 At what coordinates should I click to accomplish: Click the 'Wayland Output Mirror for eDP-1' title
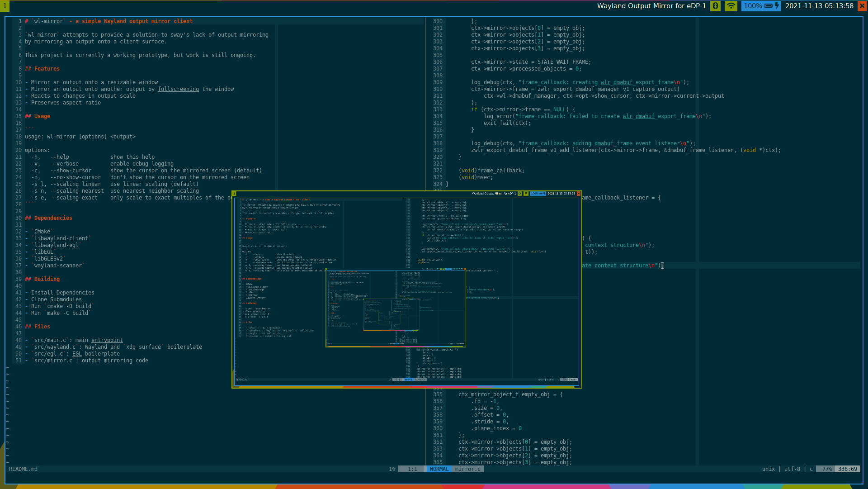(x=651, y=6)
